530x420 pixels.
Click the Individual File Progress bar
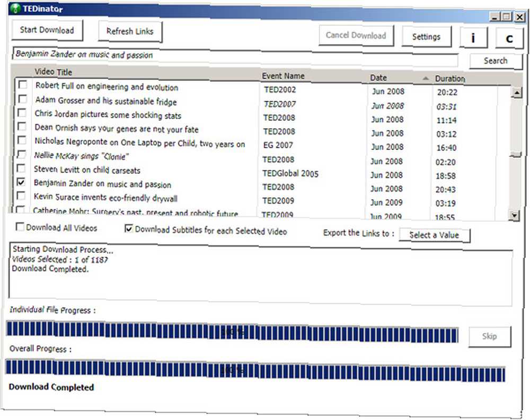click(x=233, y=332)
